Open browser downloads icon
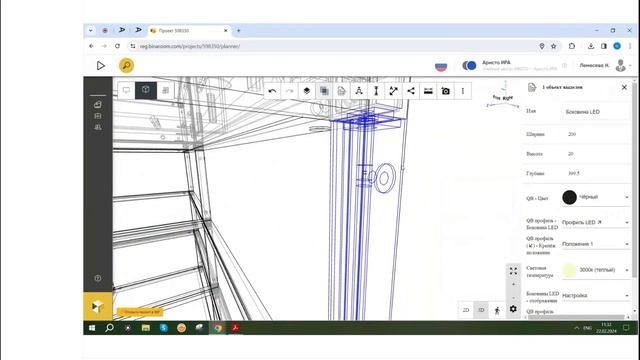The height and width of the screenshot is (360, 640). pyautogui.click(x=591, y=46)
